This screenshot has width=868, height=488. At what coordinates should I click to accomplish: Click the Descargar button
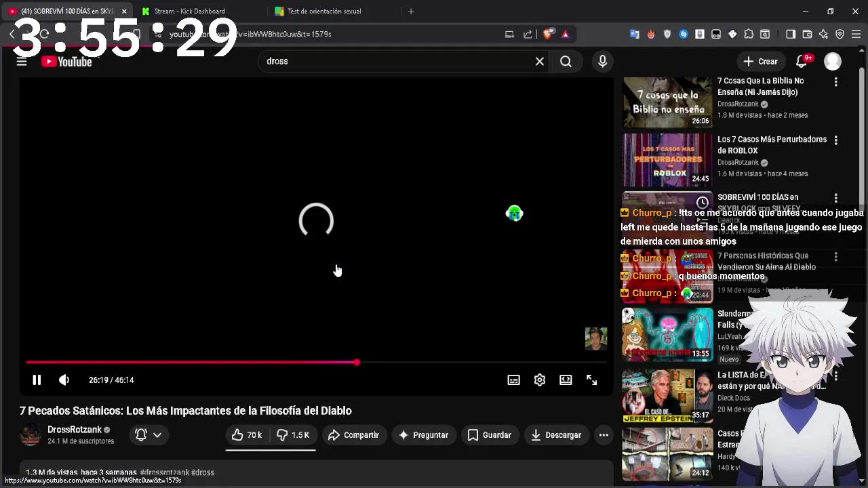[x=556, y=435]
